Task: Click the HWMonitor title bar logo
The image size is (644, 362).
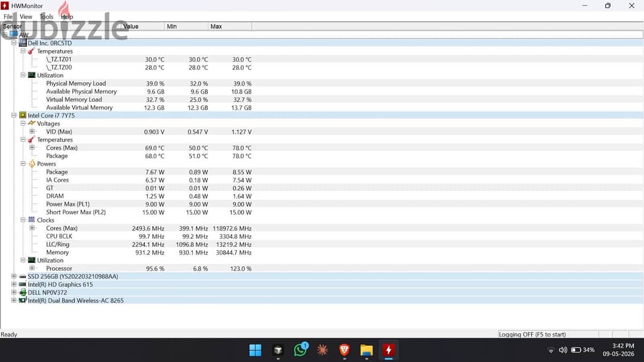Action: [5, 6]
